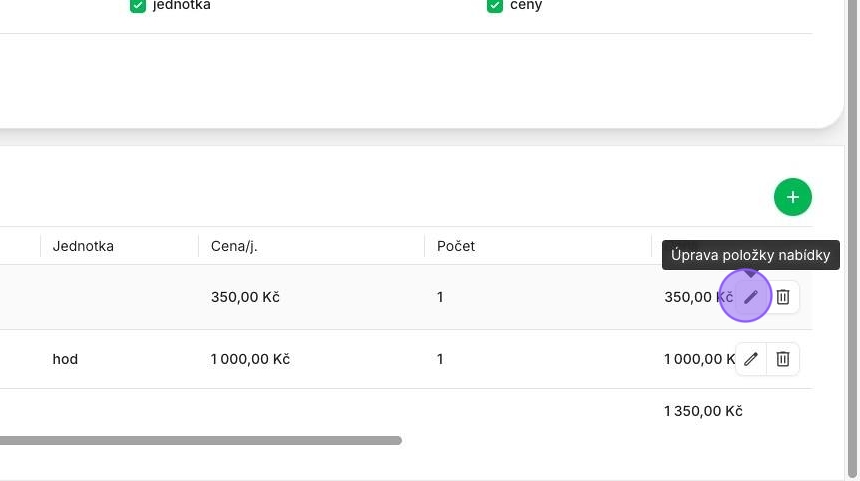Viewport: 860px width, 481px height.
Task: Toggle the jednotka checkbox
Action: [x=138, y=5]
